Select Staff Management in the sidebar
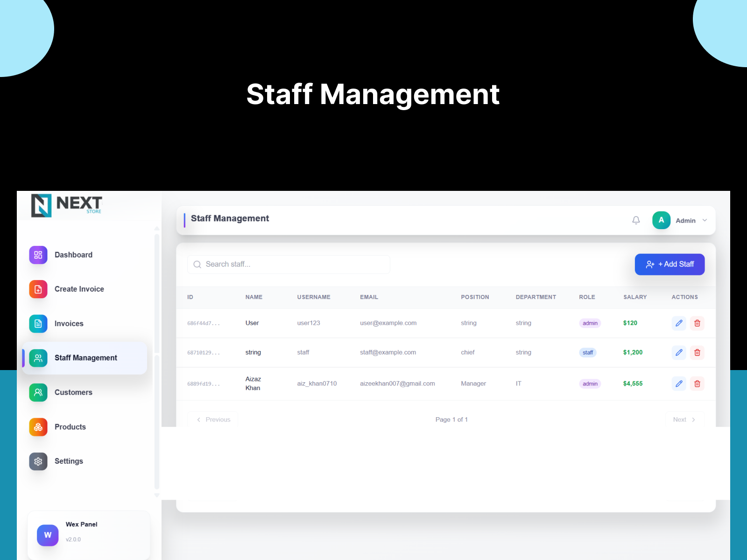Screen dimensions: 747x560 click(85, 358)
